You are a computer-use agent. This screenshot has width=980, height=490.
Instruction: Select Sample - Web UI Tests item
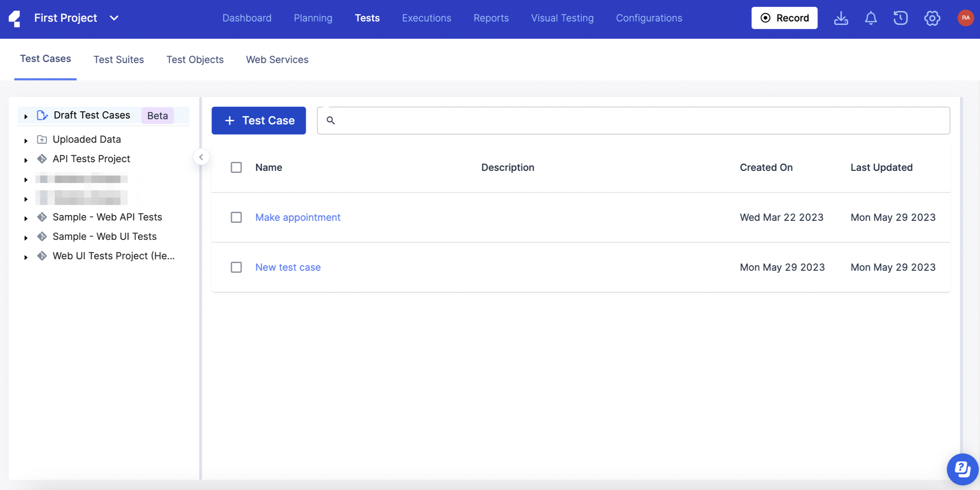click(x=105, y=236)
